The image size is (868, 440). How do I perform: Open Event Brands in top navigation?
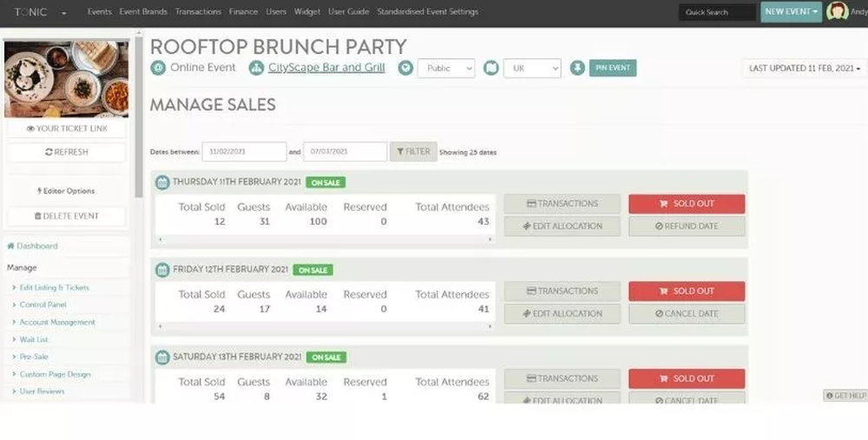(x=143, y=12)
